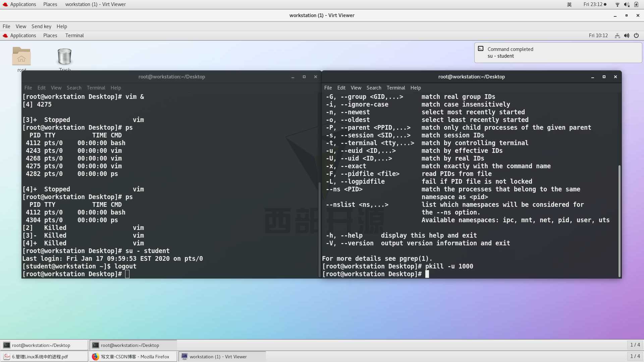Click the left terminal window title bar
Screen dimensions: 644x362
(171, 76)
